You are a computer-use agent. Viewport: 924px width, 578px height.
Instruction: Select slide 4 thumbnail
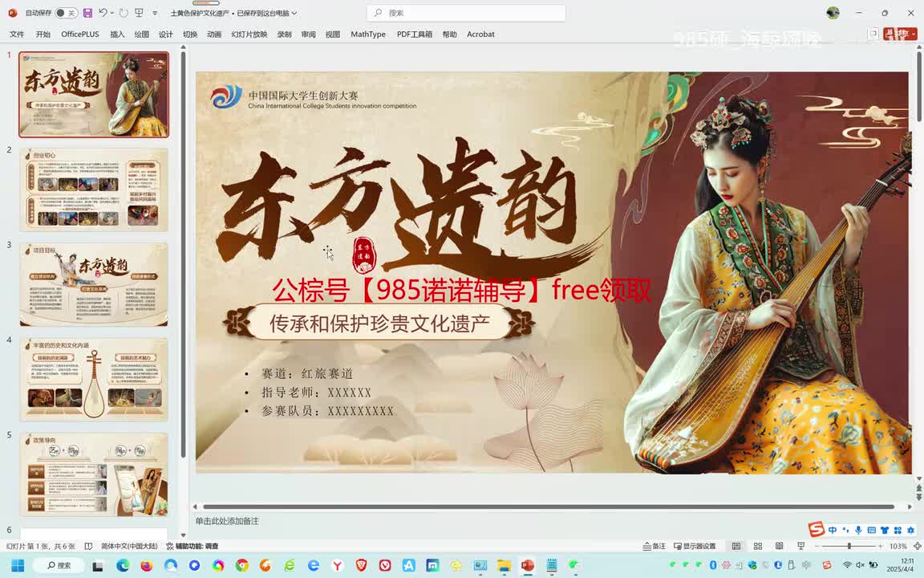point(94,379)
